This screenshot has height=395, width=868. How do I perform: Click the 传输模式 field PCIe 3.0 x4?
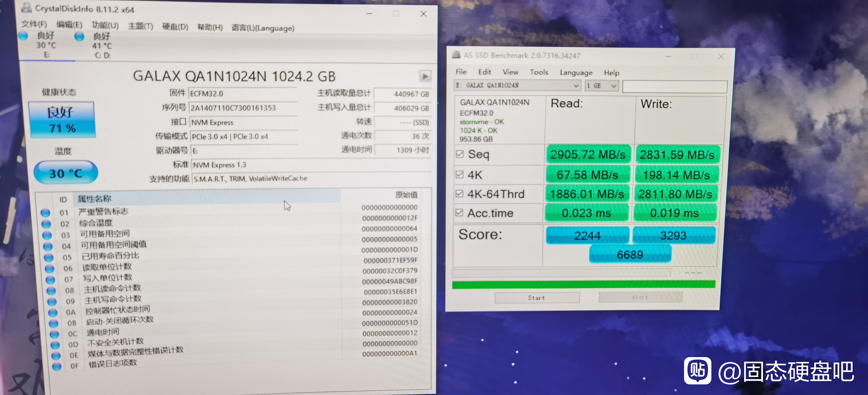244,136
